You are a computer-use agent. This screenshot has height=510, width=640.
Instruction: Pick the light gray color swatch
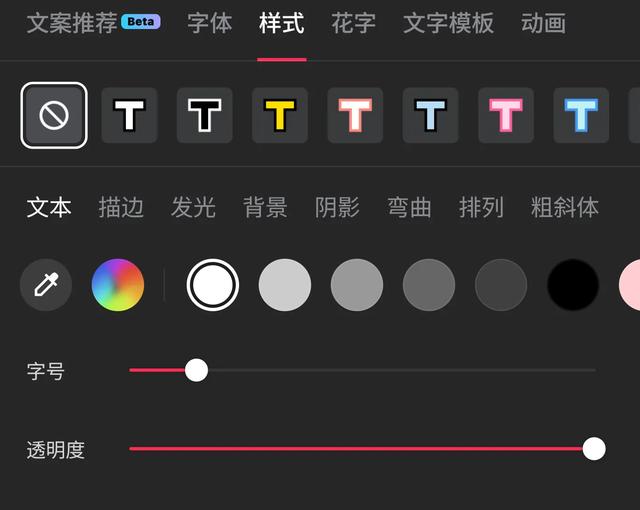tap(285, 285)
